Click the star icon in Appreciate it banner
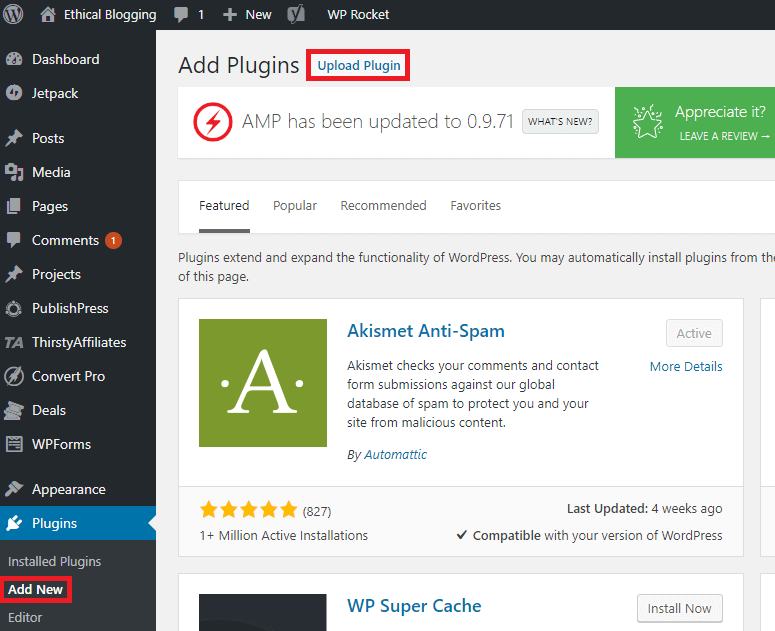 point(647,122)
